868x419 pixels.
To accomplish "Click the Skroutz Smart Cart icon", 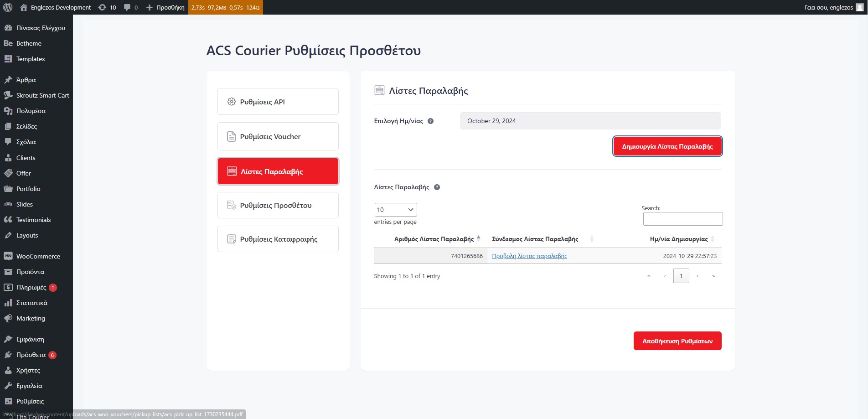I will click(x=8, y=95).
